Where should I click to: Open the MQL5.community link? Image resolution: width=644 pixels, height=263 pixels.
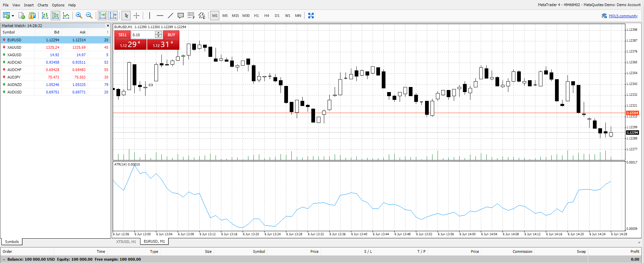click(623, 16)
